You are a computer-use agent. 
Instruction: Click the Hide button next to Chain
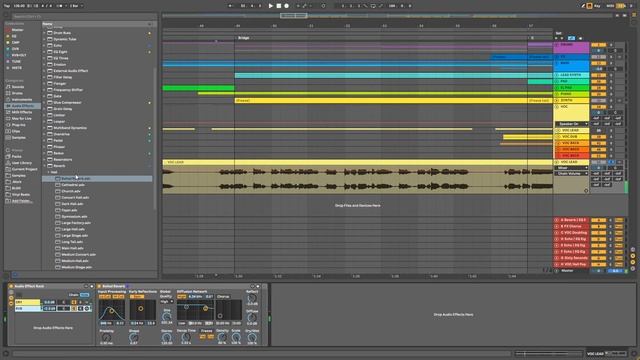[84, 295]
